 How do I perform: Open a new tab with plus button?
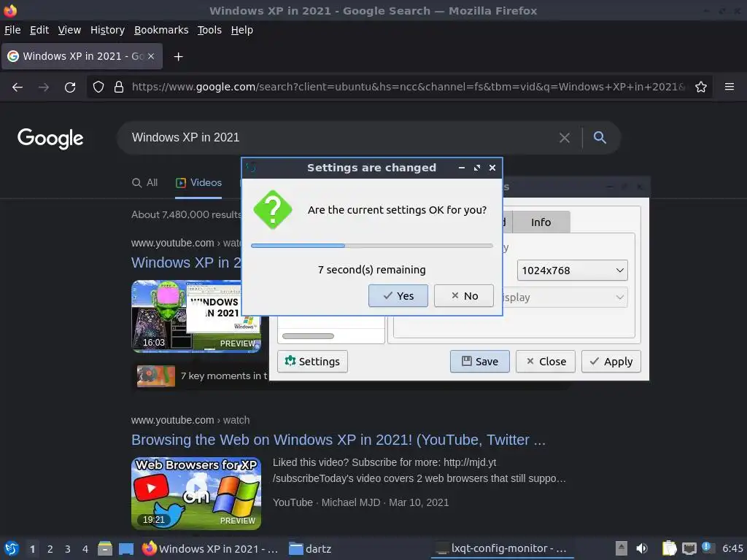[x=178, y=57]
